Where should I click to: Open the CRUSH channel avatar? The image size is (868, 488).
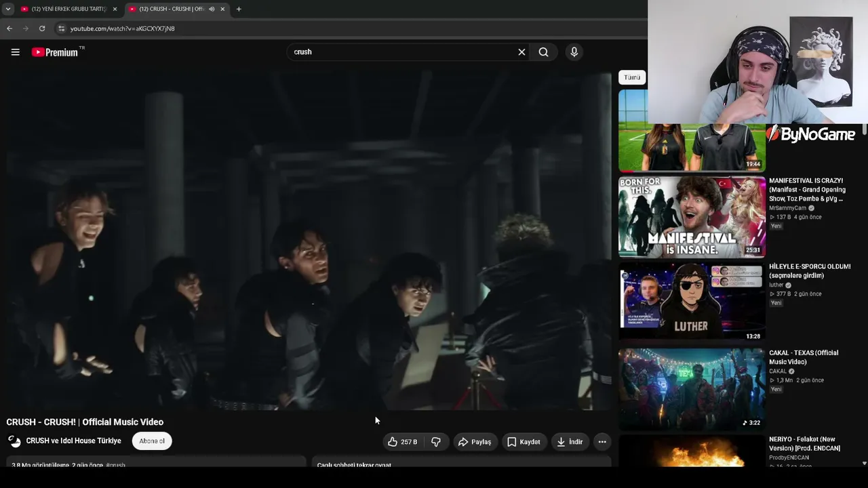pyautogui.click(x=14, y=441)
